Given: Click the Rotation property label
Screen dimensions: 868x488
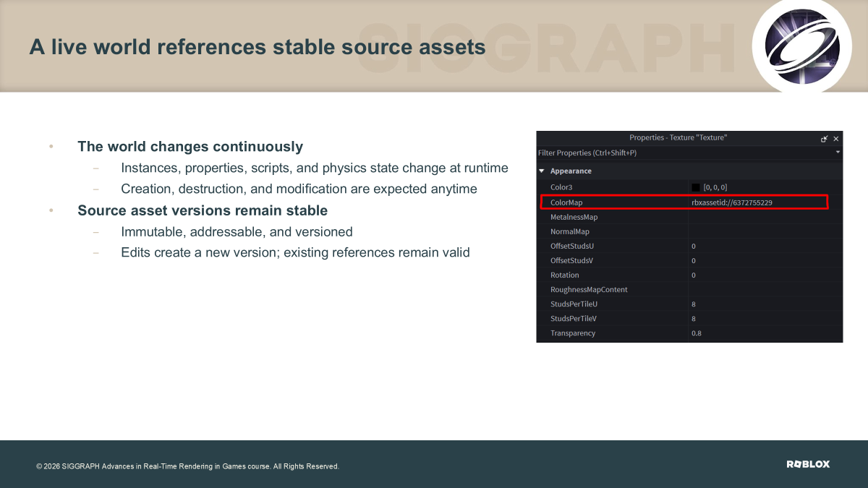Looking at the screenshot, I should point(565,275).
